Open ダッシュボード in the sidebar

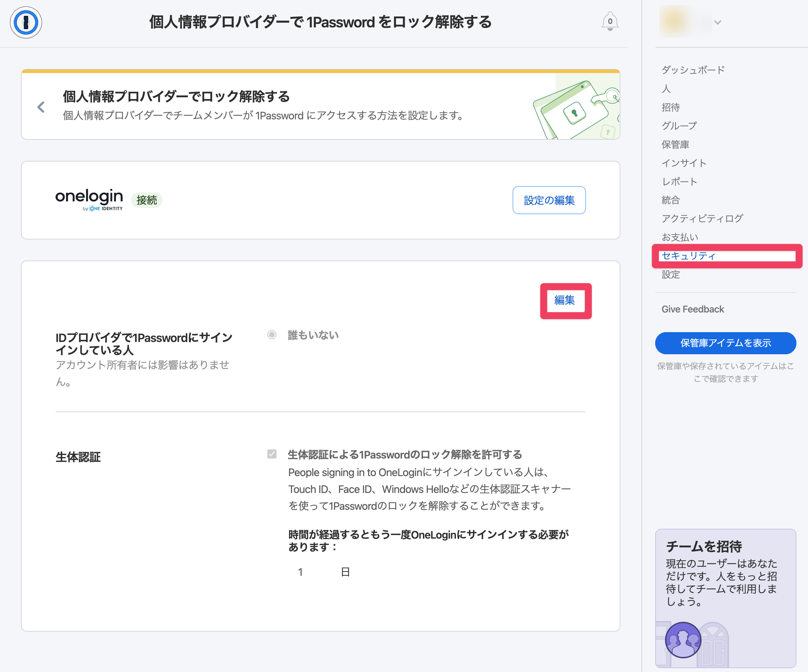coord(693,70)
